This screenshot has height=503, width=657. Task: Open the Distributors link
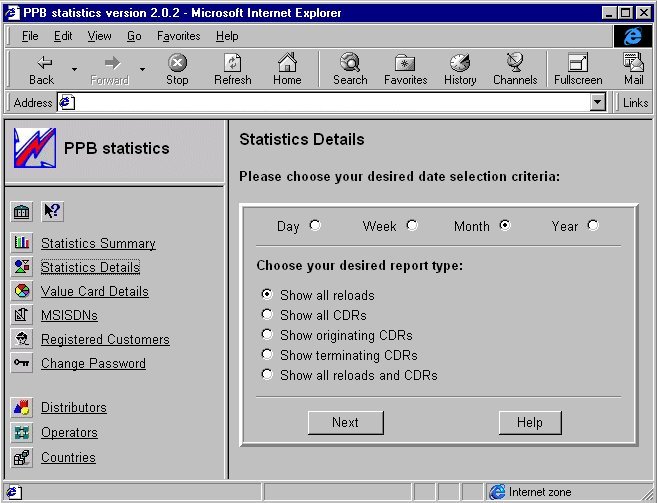[74, 407]
